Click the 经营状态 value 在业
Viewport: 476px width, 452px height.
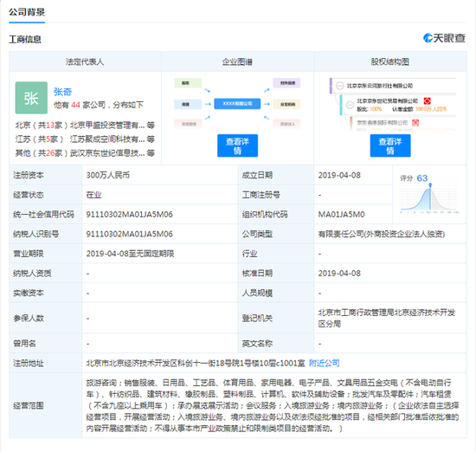pyautogui.click(x=93, y=195)
